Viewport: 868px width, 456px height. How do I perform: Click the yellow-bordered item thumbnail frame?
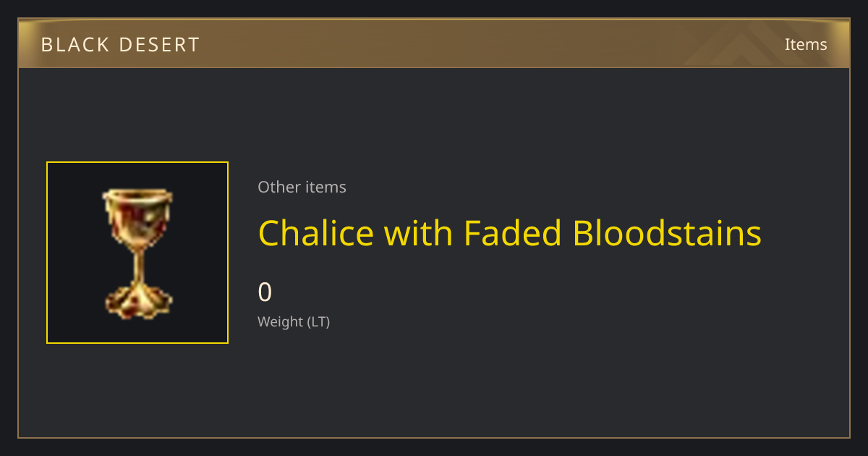click(137, 253)
